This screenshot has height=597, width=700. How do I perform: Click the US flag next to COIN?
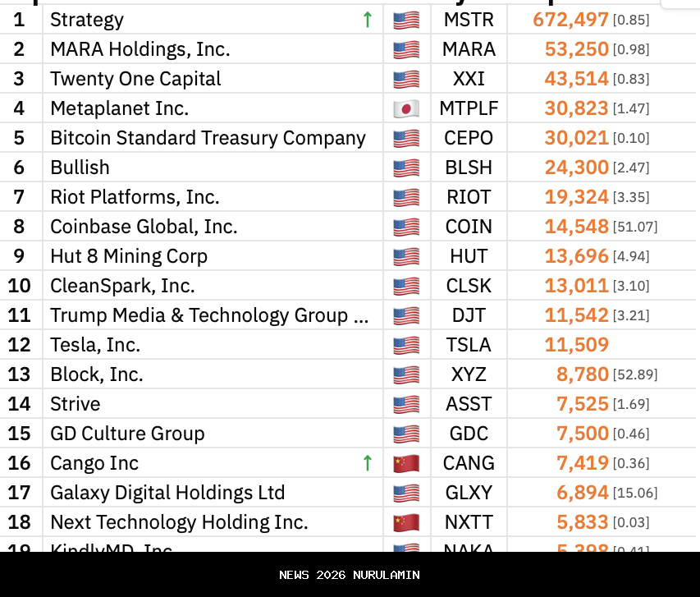point(406,227)
